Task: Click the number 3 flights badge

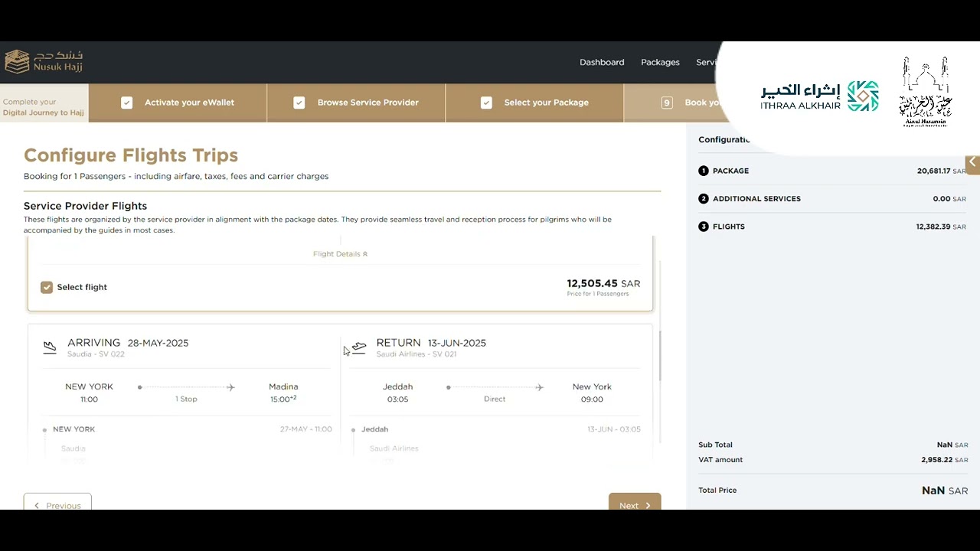Action: pyautogui.click(x=704, y=227)
